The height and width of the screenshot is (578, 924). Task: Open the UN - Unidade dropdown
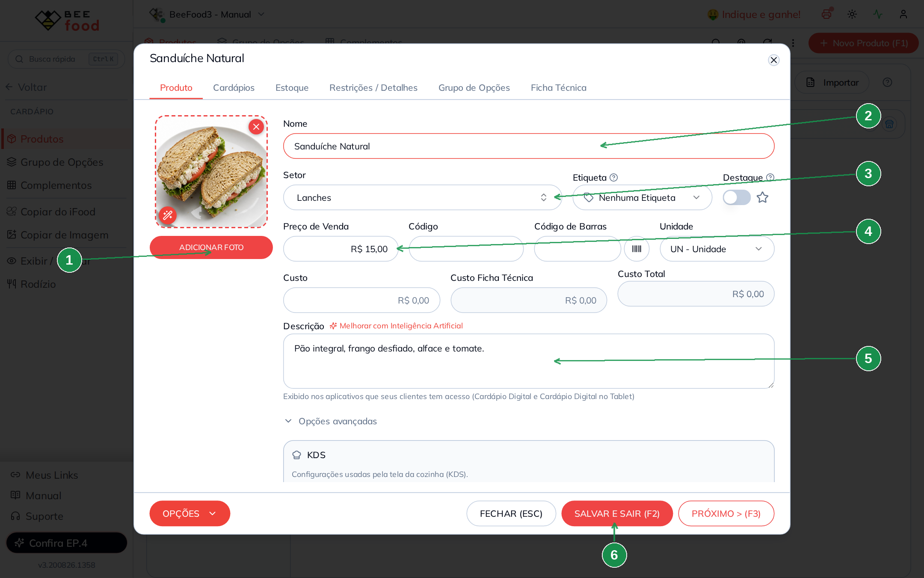717,249
